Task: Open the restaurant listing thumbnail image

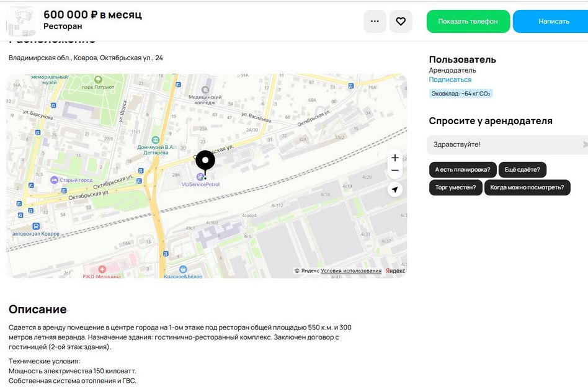Action: click(20, 21)
